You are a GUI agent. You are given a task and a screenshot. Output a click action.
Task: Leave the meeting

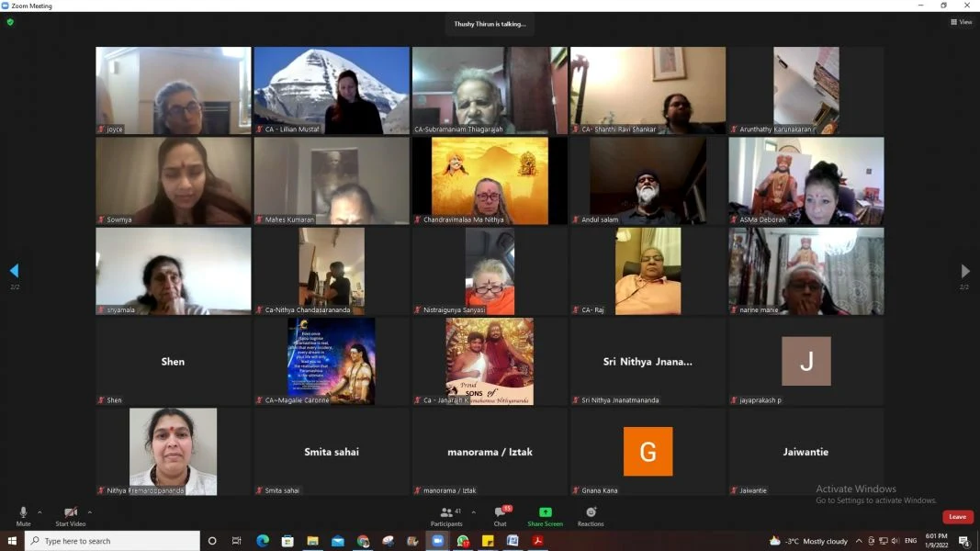point(957,517)
